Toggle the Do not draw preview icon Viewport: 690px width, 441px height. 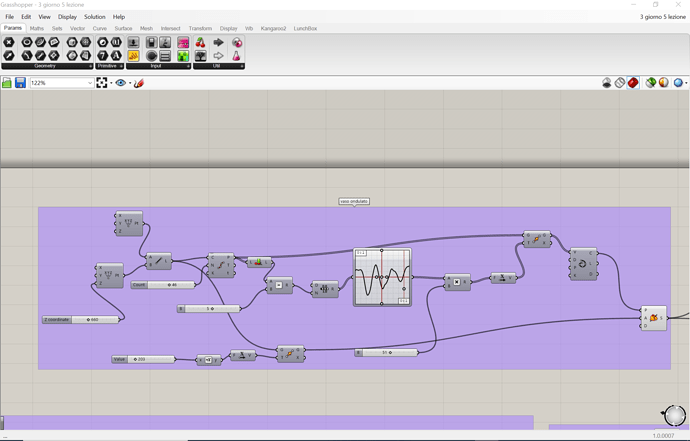[606, 83]
